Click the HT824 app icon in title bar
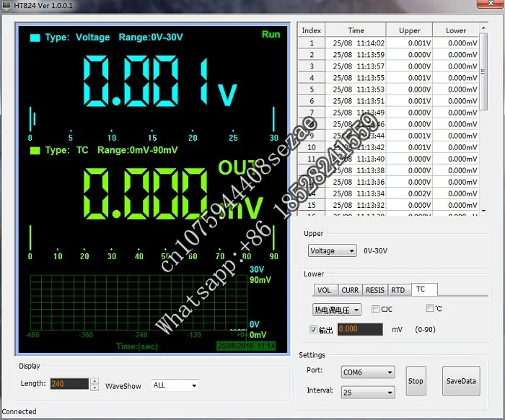The width and height of the screenshot is (505, 420). coord(6,5)
